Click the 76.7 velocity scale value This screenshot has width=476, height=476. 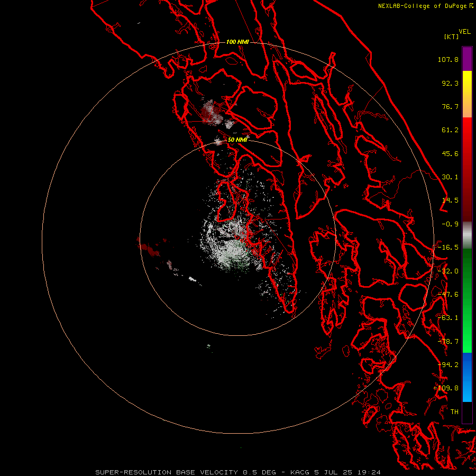(x=450, y=106)
